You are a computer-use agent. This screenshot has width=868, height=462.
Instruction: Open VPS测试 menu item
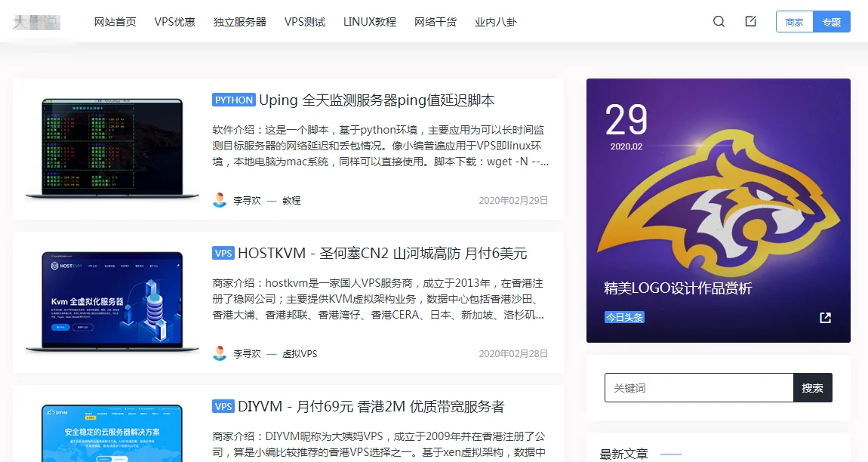305,22
